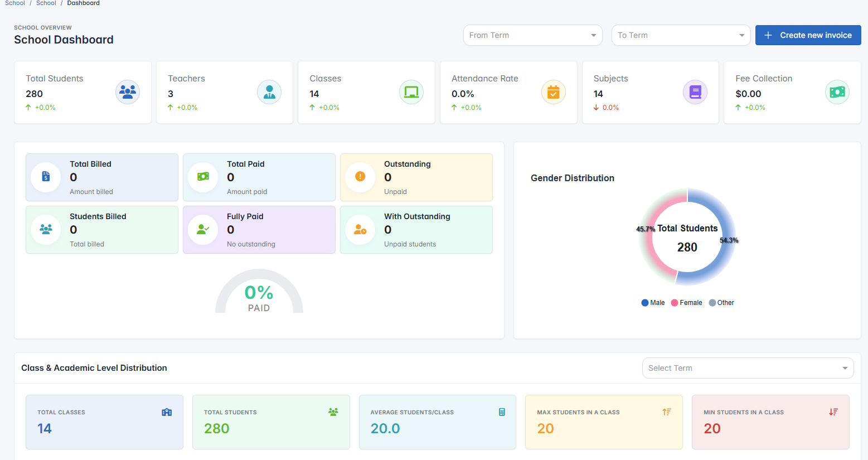Click the Min Students 20 value
The image size is (868, 460).
[712, 428]
